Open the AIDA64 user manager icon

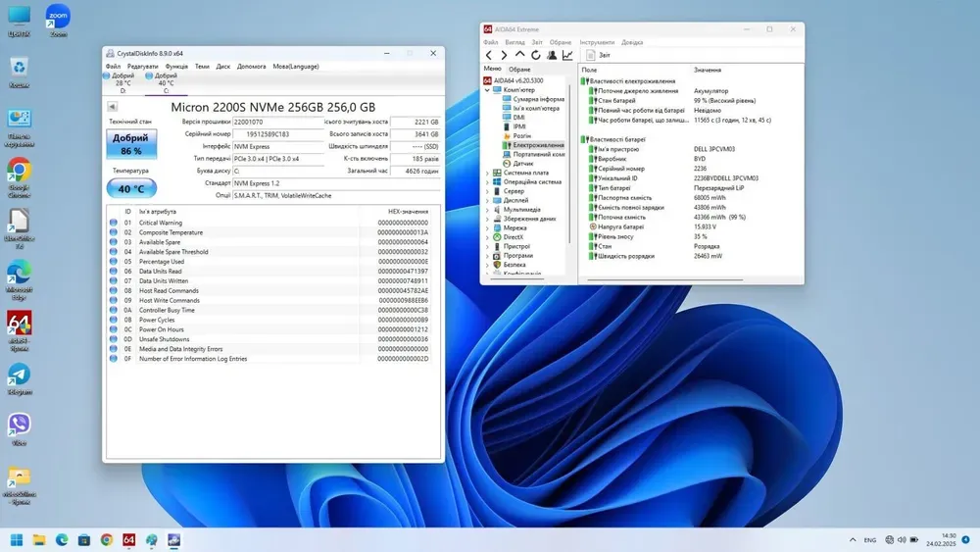click(552, 55)
